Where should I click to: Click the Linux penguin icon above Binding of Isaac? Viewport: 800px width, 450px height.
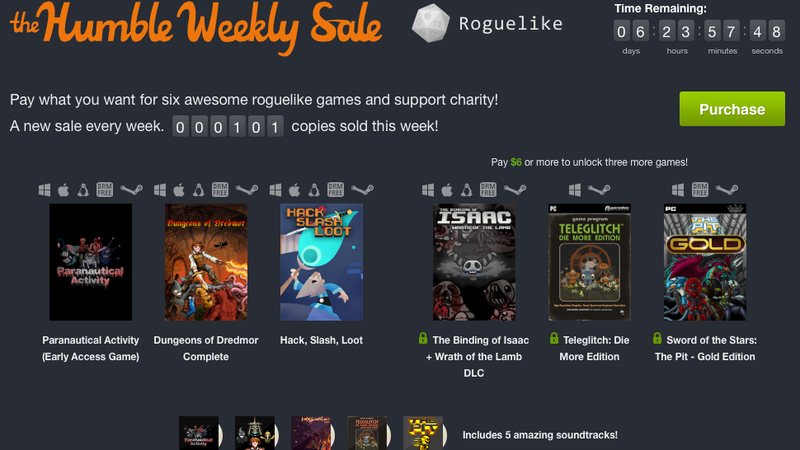pyautogui.click(x=466, y=190)
